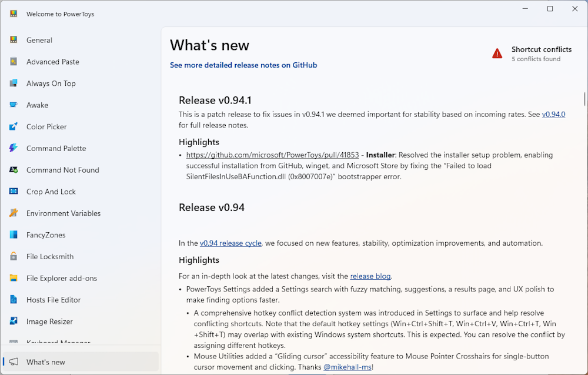Click the Crop And Lock icon
The height and width of the screenshot is (375, 588).
(14, 192)
